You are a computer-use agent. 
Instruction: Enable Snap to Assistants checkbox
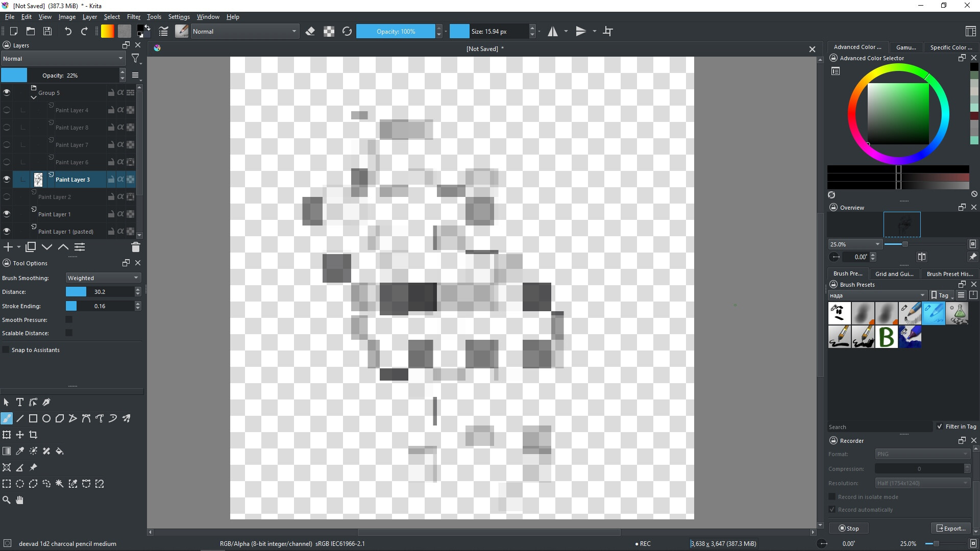click(6, 350)
